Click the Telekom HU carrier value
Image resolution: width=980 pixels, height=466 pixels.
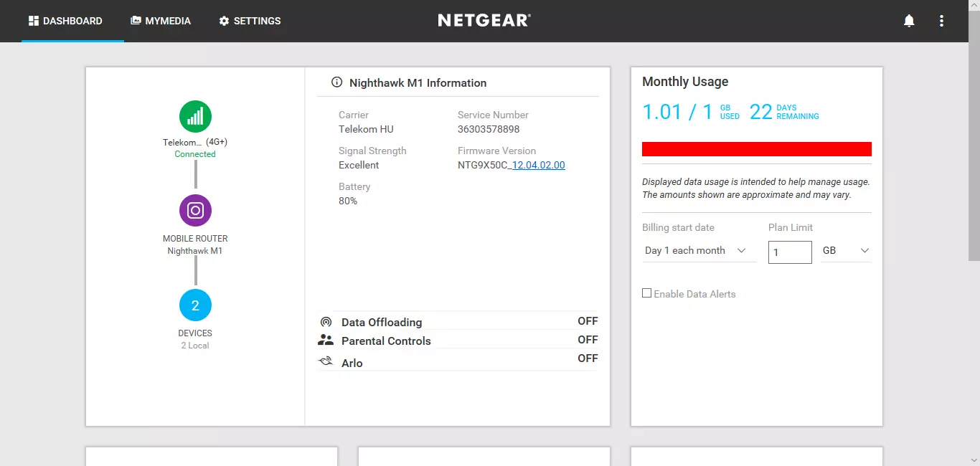(366, 129)
